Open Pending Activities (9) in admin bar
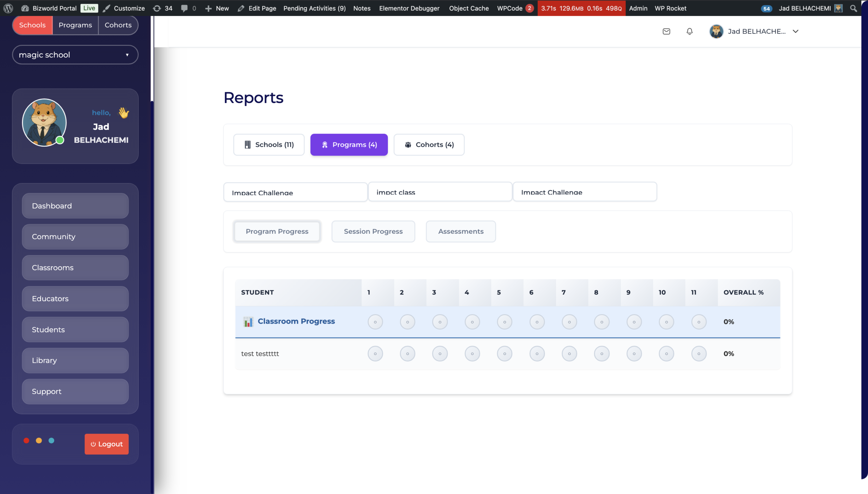The height and width of the screenshot is (494, 868). [314, 8]
